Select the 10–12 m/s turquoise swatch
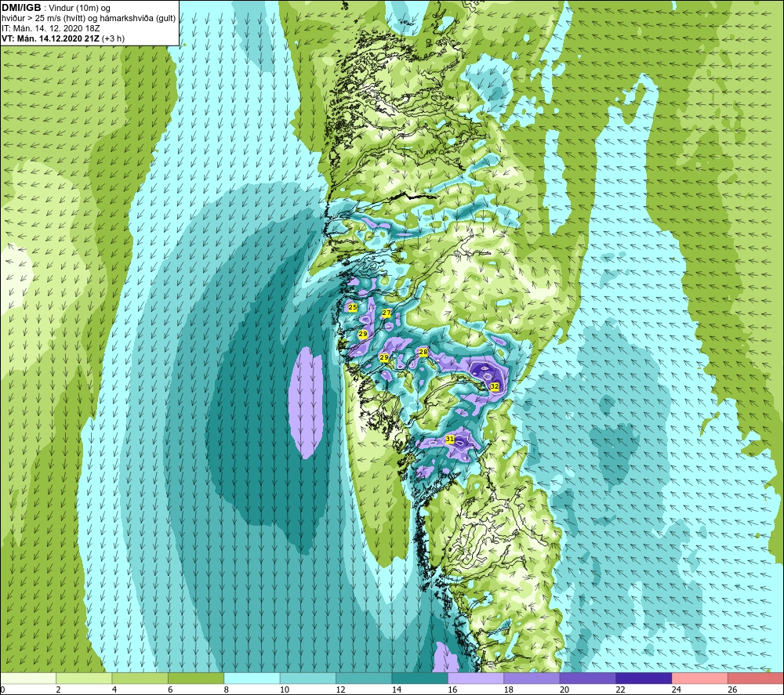 pos(308,678)
